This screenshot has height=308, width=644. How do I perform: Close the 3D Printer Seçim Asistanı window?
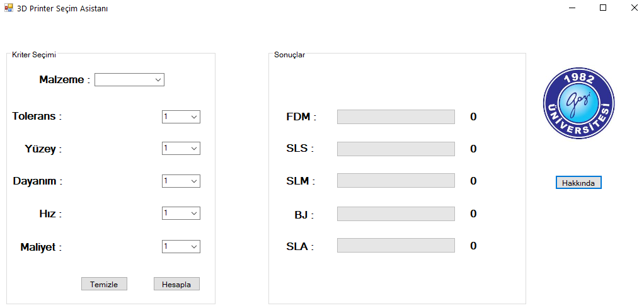point(633,8)
